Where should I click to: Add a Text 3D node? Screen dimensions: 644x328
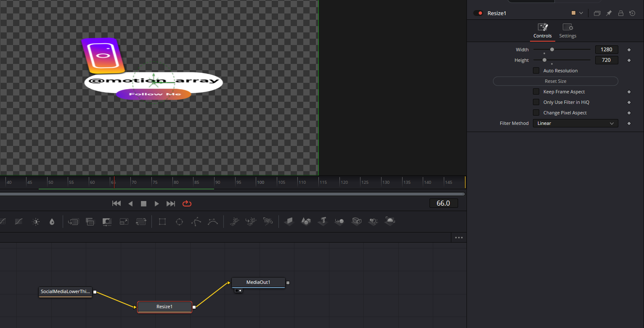coord(323,221)
